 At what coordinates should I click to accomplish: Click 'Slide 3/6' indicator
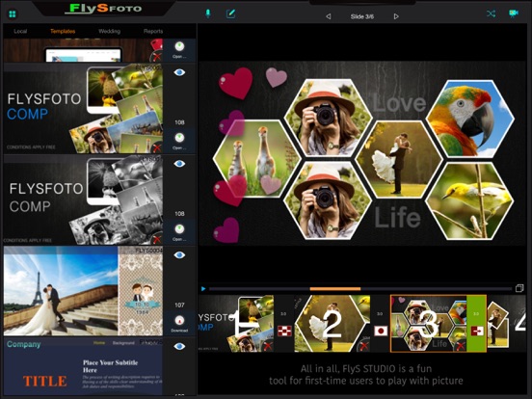click(362, 16)
